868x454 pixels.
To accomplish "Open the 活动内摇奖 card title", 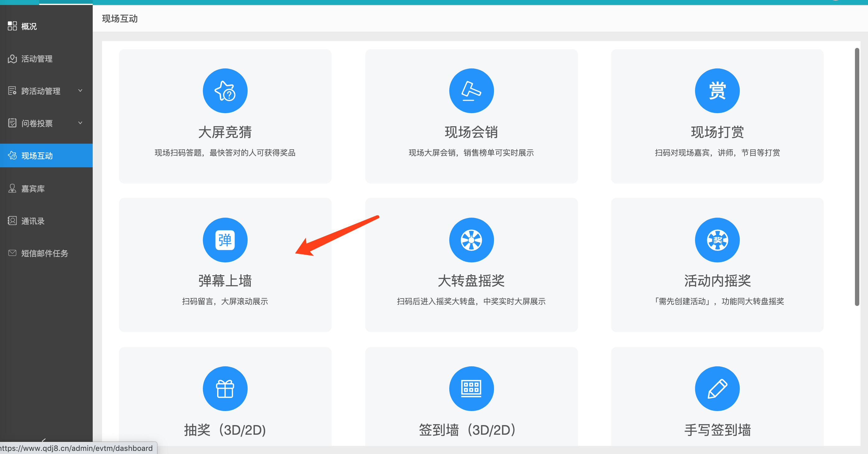I will coord(717,281).
